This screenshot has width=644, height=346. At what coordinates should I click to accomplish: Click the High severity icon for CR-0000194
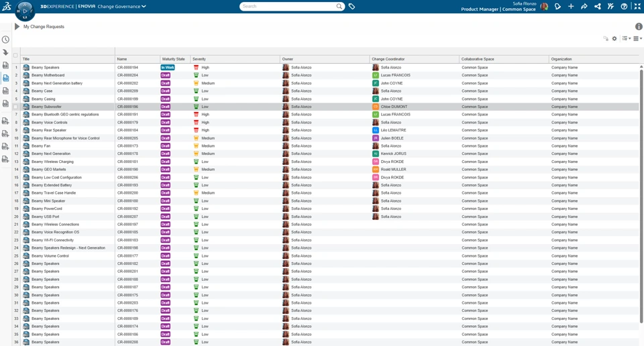[x=196, y=67]
